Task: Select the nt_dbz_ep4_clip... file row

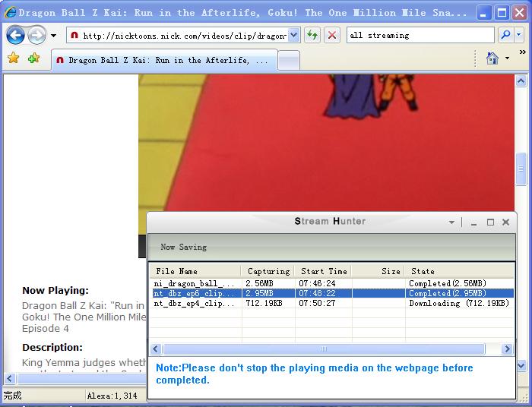Action: pyautogui.click(x=332, y=303)
